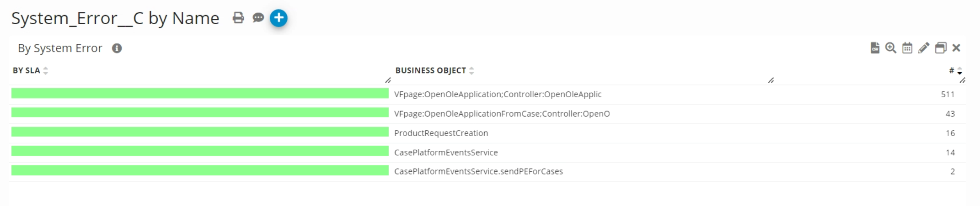
Task: Duplicate widget using the windows icon
Action: coord(941,48)
